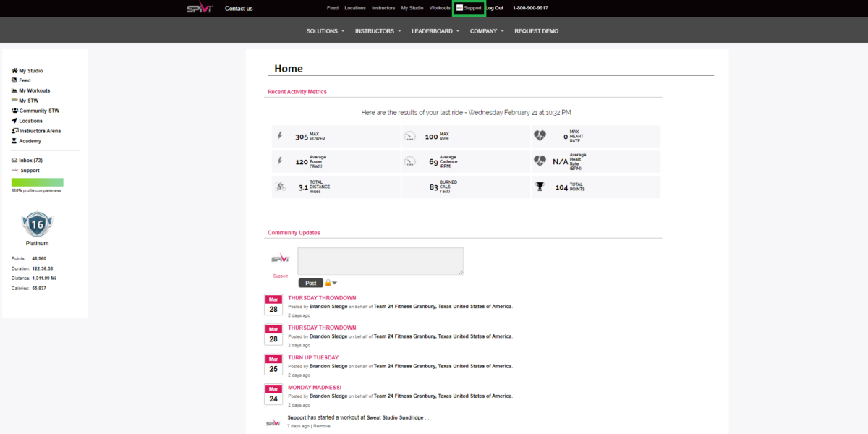Click the Platinum level 16 badge
The image size is (868, 434).
tap(37, 224)
